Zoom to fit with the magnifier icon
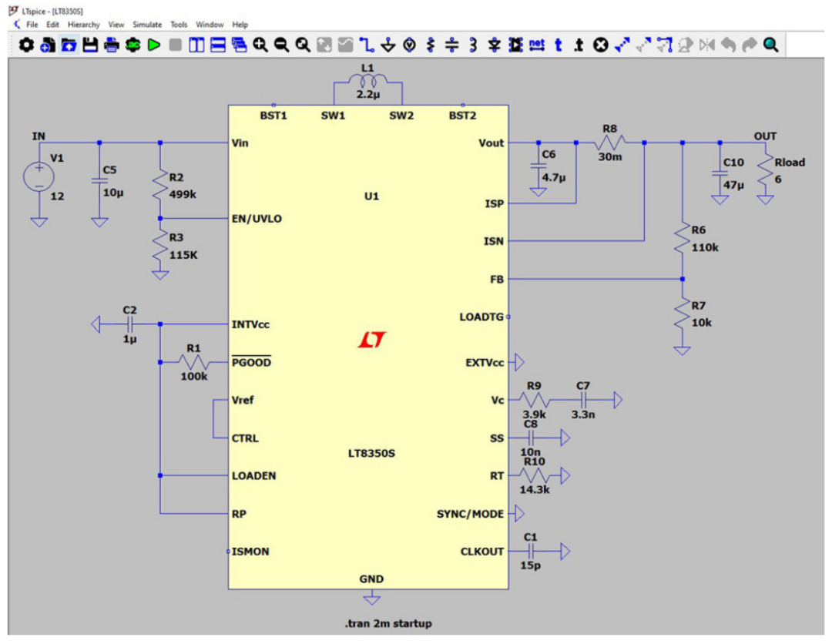The width and height of the screenshot is (832, 644). coord(303,45)
